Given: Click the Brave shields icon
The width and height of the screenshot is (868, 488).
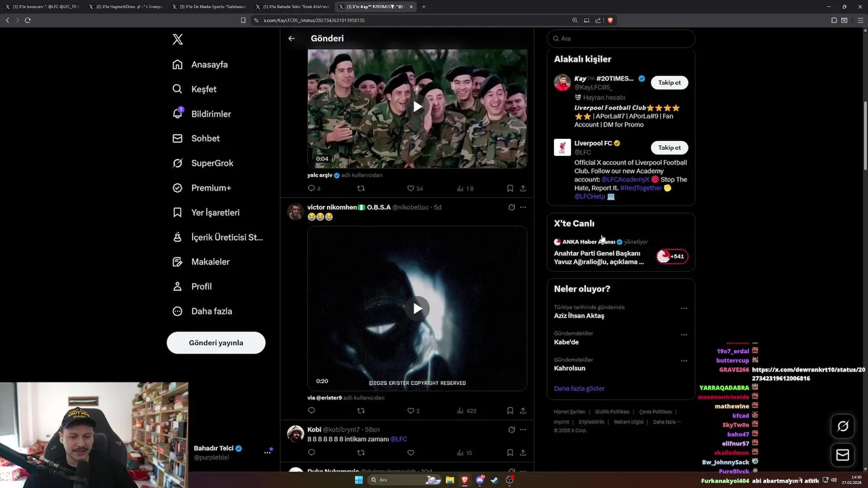Looking at the screenshot, I should click(610, 20).
